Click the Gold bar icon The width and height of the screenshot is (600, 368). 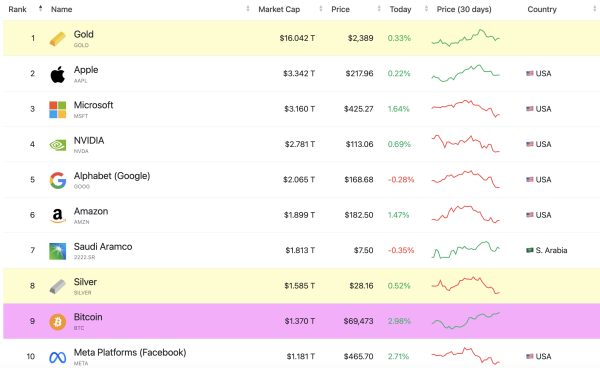[57, 39]
